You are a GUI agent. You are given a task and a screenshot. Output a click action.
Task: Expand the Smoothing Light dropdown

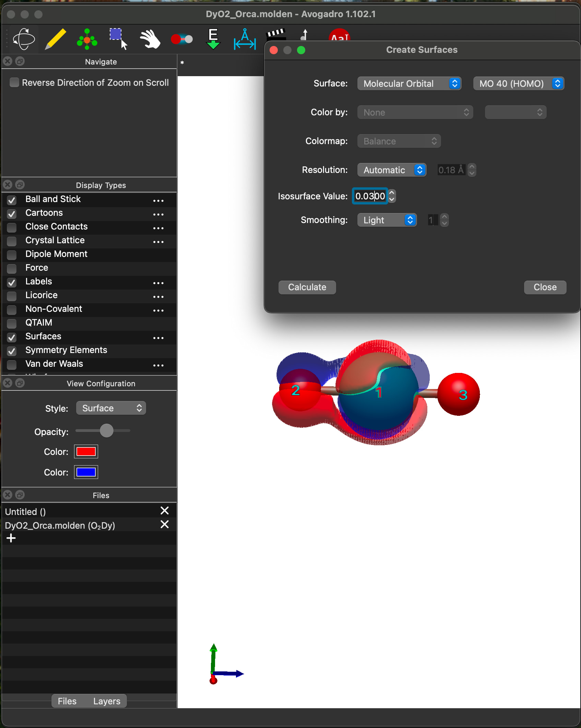coord(387,220)
